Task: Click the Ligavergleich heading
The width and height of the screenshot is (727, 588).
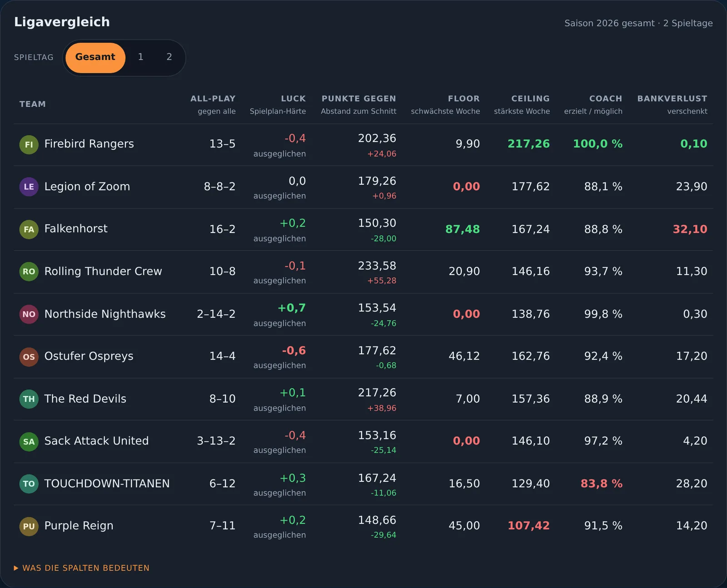Action: (x=62, y=22)
